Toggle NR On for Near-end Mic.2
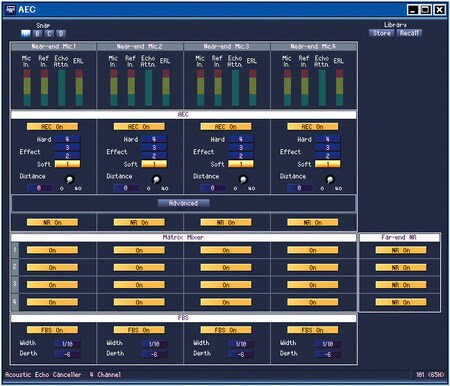The height and width of the screenshot is (386, 450). click(139, 222)
